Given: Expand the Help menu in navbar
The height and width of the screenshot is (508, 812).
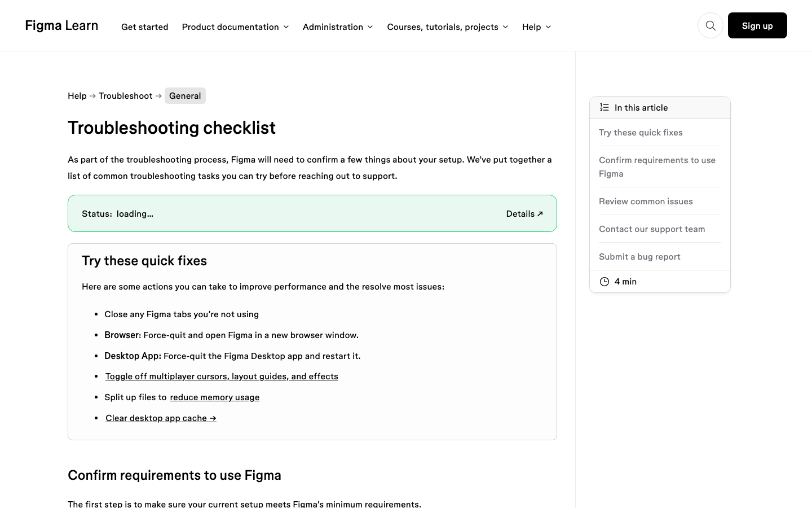Looking at the screenshot, I should [536, 27].
